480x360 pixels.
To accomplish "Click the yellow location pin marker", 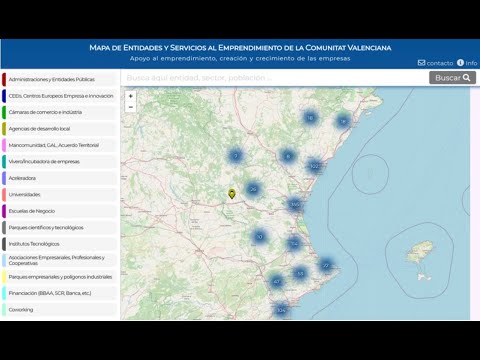I will [232, 194].
